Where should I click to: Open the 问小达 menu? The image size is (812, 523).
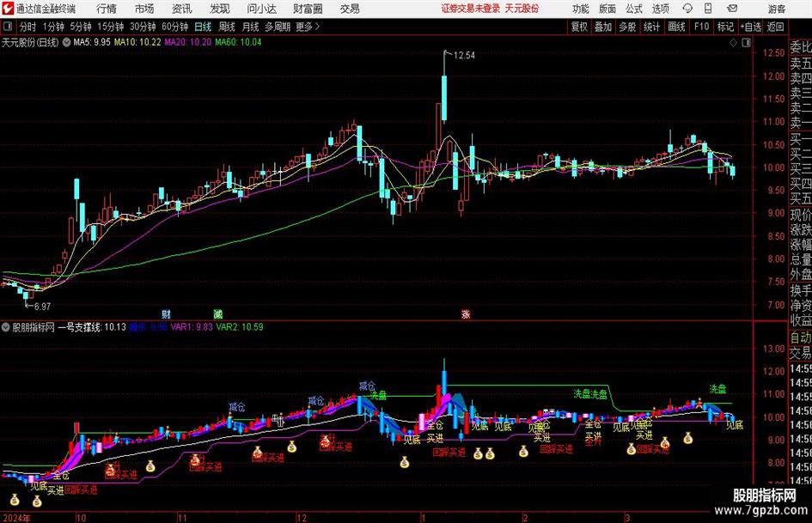pos(261,9)
